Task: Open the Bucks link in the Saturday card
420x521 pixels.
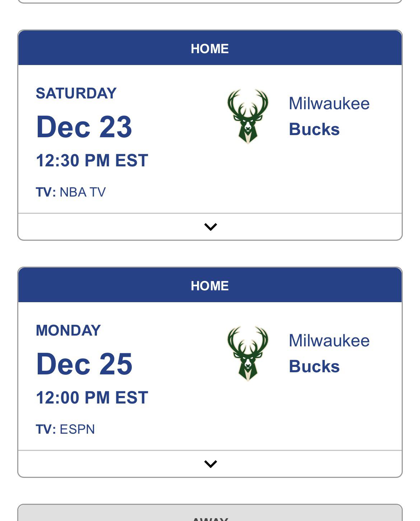Action: pos(314,129)
